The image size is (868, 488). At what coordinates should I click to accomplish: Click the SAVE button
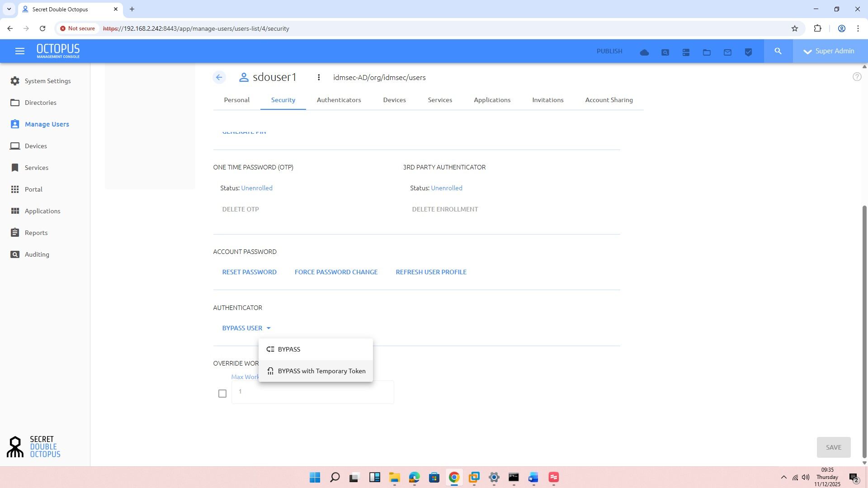(834, 447)
